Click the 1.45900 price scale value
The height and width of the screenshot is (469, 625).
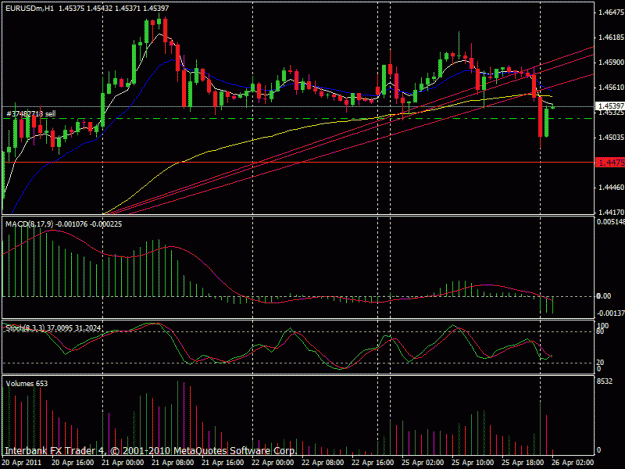[x=611, y=63]
